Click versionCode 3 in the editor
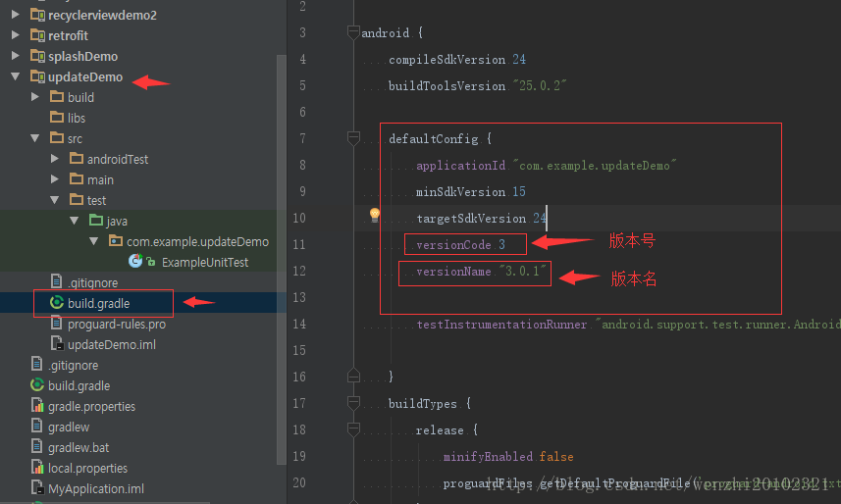This screenshot has height=504, width=841. [x=460, y=244]
